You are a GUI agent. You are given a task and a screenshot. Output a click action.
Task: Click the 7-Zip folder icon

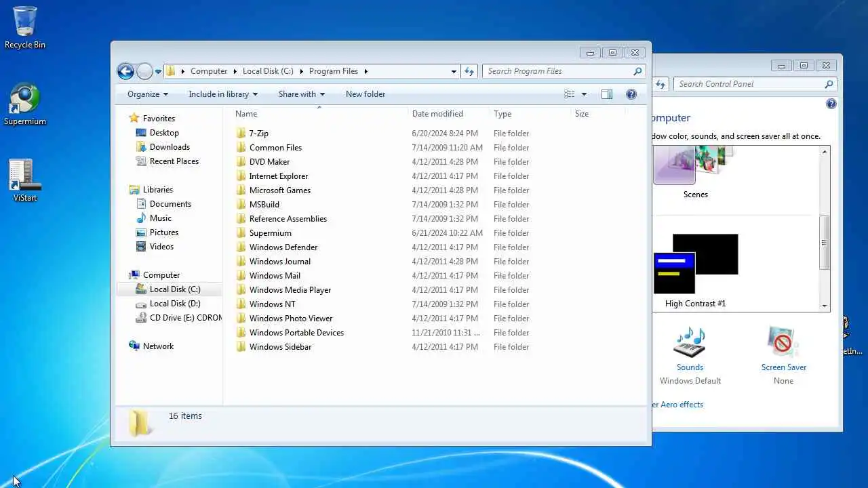click(x=241, y=134)
